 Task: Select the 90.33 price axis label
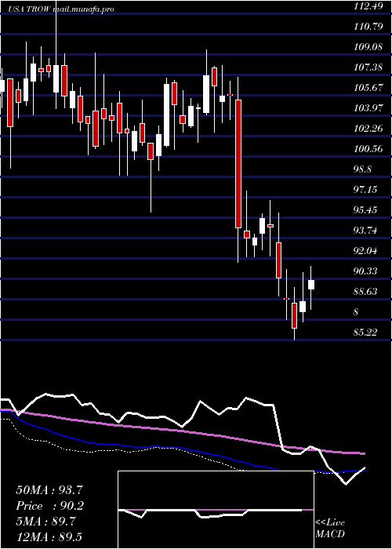tap(365, 271)
